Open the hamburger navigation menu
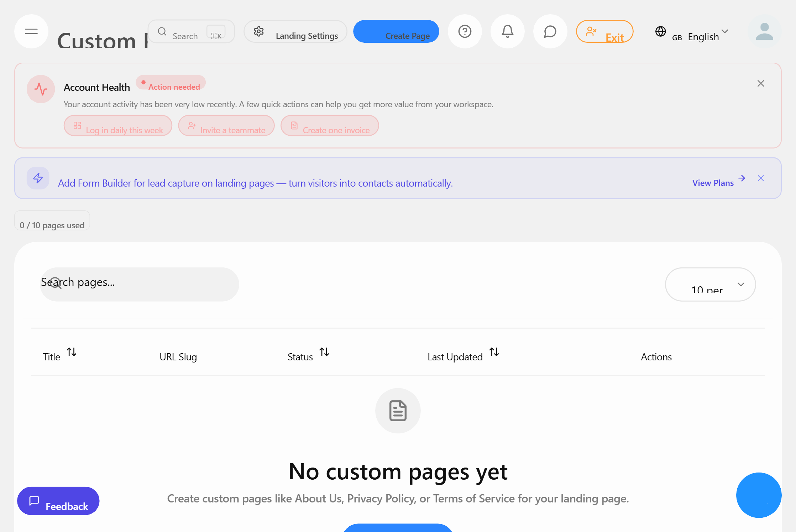 [x=31, y=31]
